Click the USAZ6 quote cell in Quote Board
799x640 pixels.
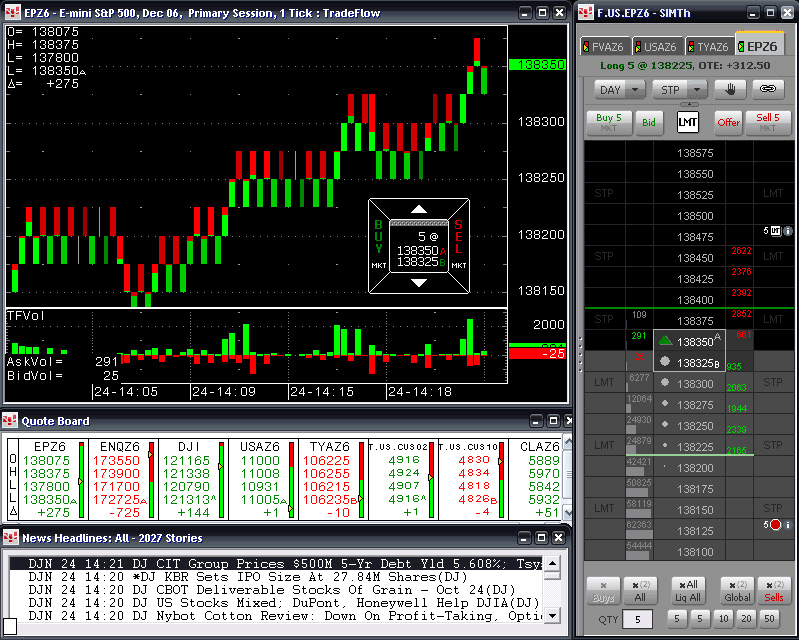coord(262,479)
